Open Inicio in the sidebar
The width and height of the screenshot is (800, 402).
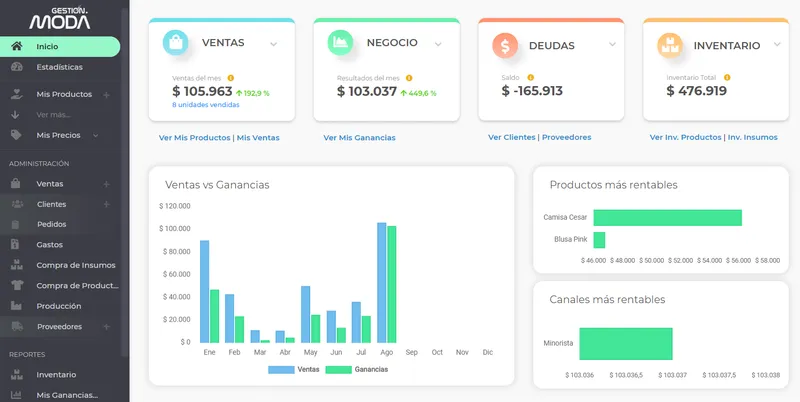pyautogui.click(x=60, y=46)
